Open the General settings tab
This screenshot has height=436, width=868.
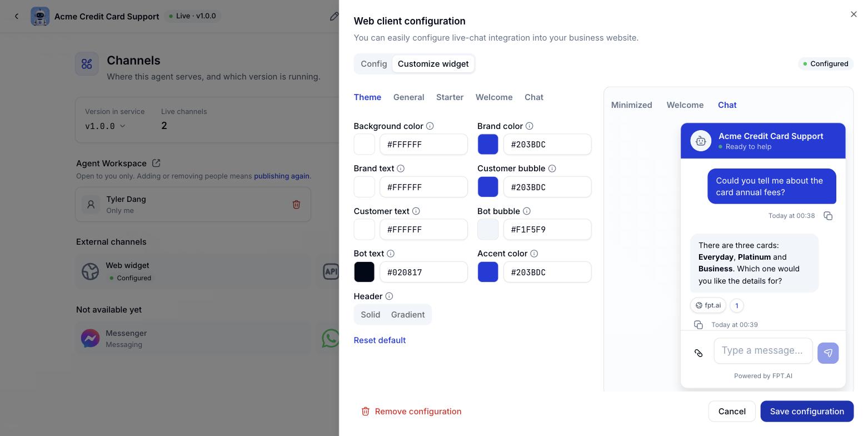point(408,97)
